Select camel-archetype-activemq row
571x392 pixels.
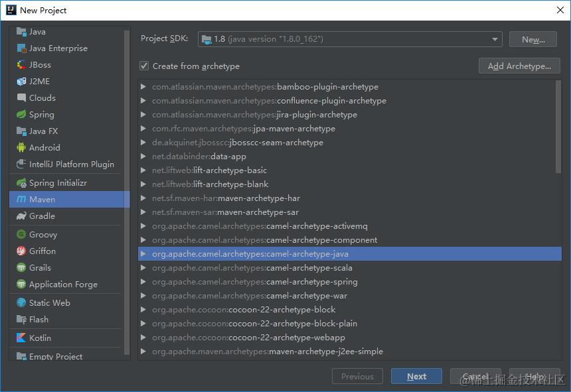click(350, 226)
